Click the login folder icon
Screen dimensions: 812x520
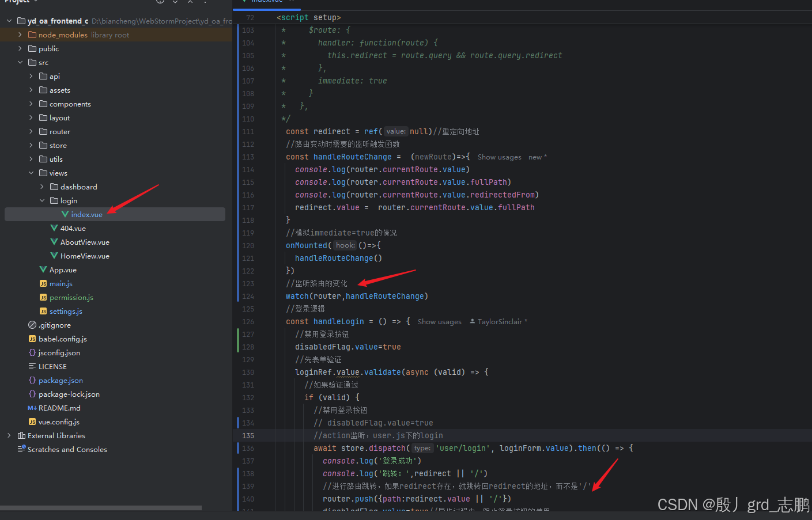[54, 201]
